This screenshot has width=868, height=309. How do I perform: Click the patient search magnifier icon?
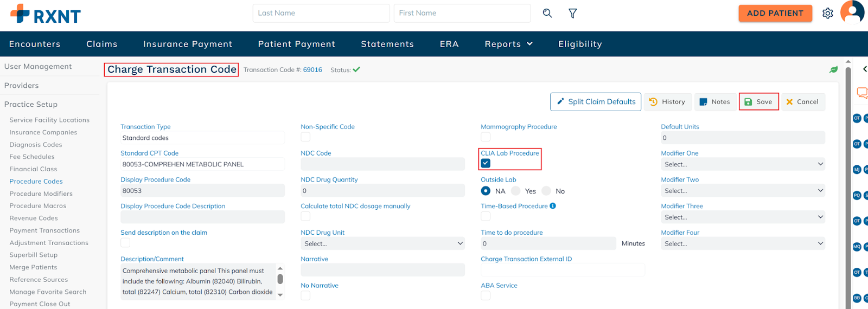[x=547, y=13]
